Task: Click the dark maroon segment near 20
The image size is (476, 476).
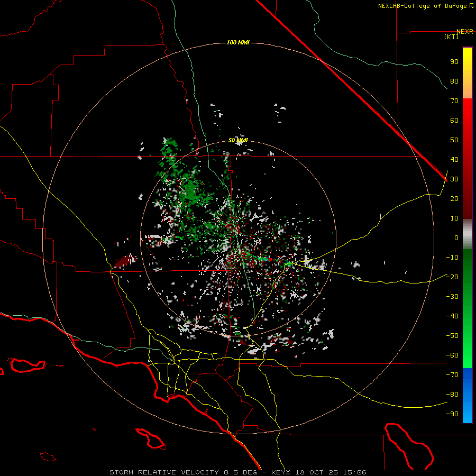Action: [467, 200]
